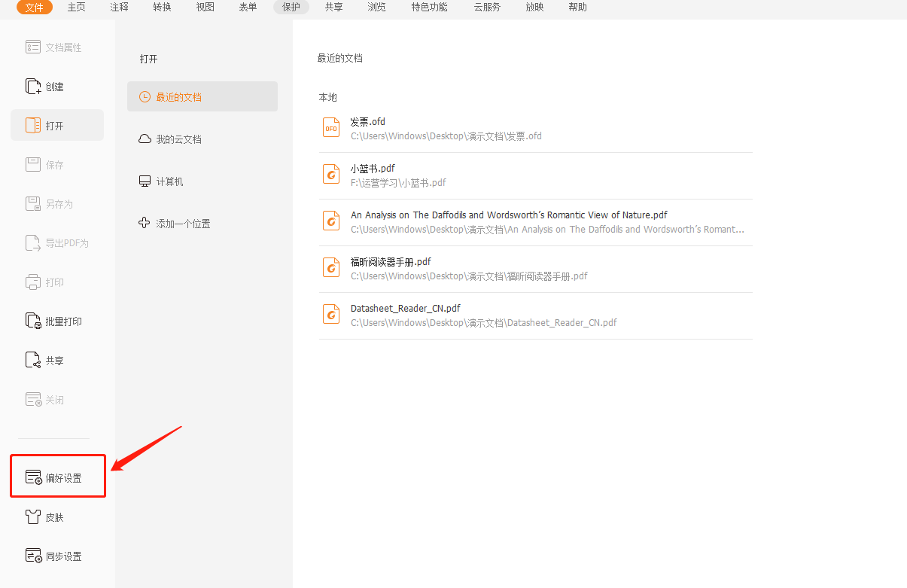Viewport: 907px width, 588px height.
Task: Click the 创建 (Create) document icon
Action: click(33, 87)
